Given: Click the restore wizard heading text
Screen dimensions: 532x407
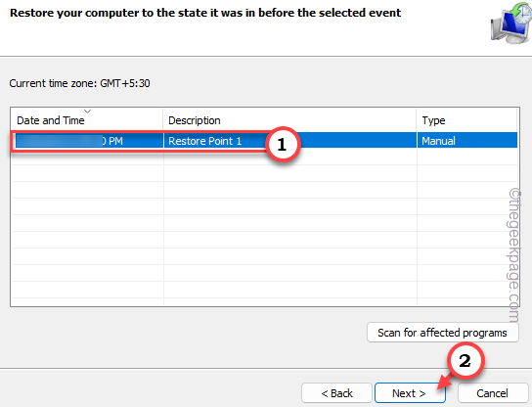Looking at the screenshot, I should click(205, 13).
